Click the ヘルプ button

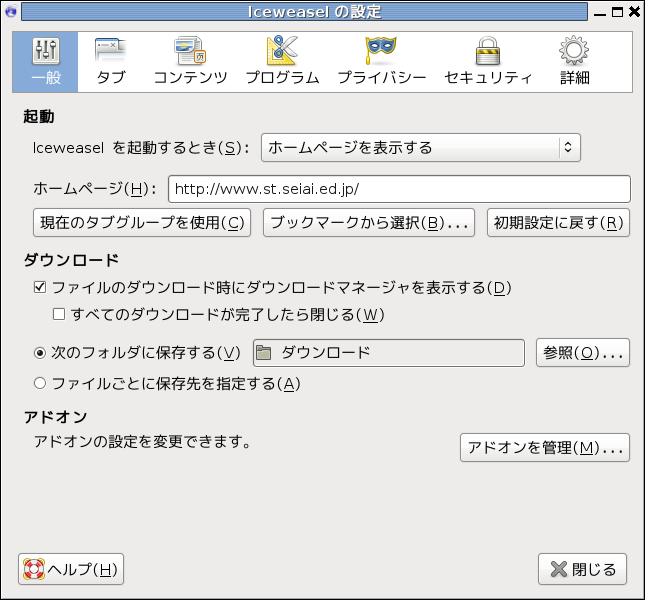pyautogui.click(x=71, y=569)
